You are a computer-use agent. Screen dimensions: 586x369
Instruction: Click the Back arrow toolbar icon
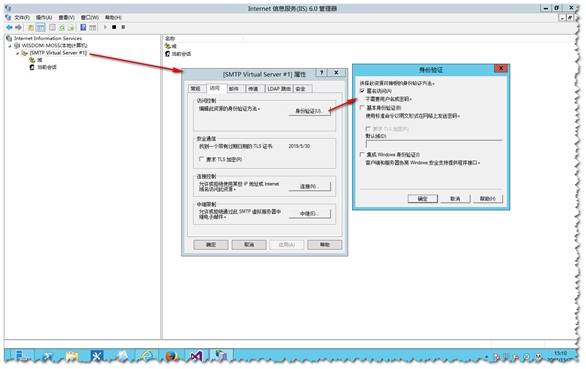point(9,27)
